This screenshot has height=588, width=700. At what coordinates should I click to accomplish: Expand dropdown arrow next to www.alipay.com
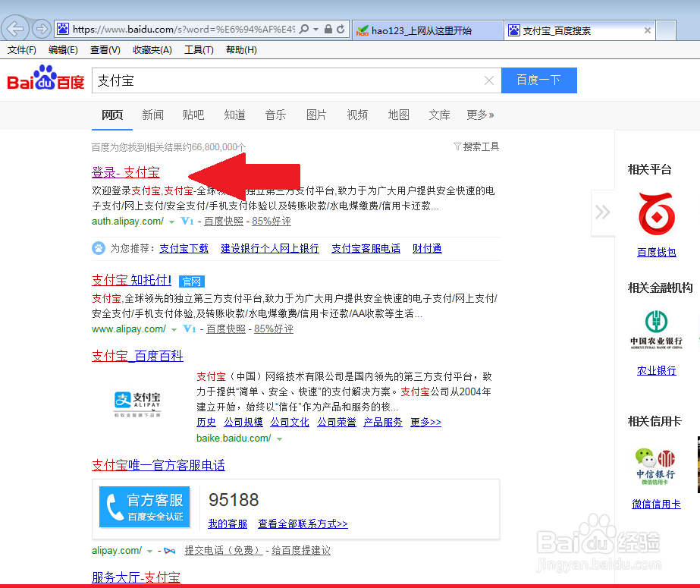coord(174,329)
